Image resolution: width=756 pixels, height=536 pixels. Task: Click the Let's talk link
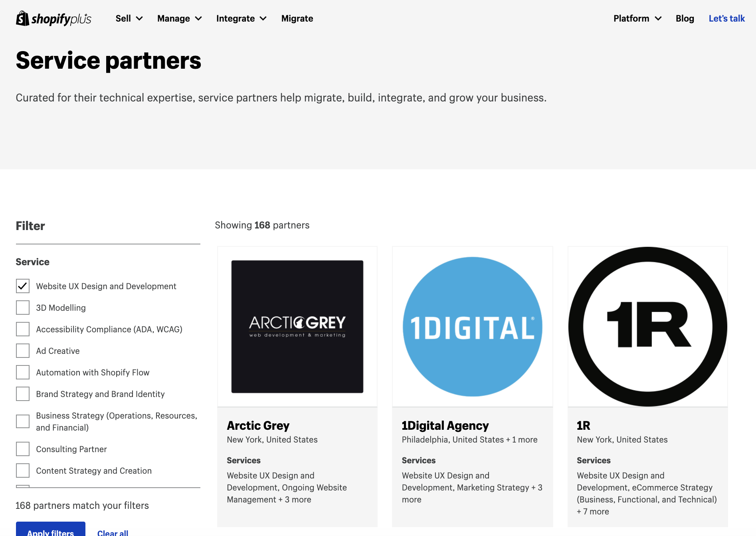(x=726, y=19)
